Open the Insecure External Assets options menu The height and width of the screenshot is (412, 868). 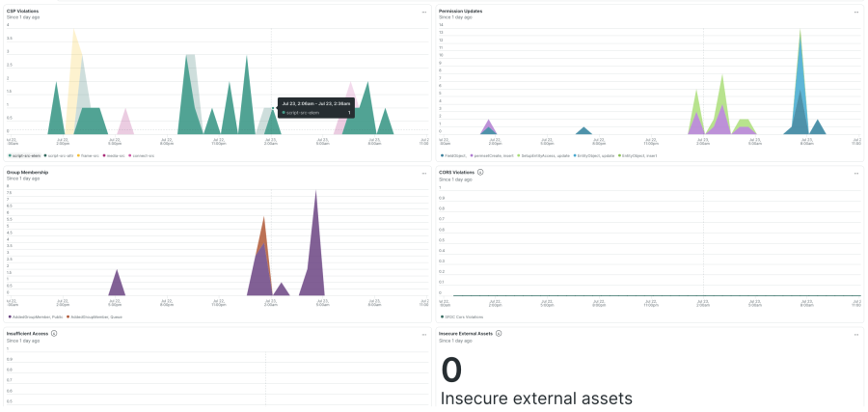856,335
